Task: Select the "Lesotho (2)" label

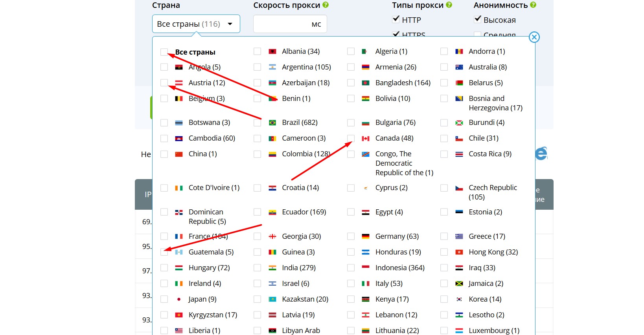Action: [487, 315]
